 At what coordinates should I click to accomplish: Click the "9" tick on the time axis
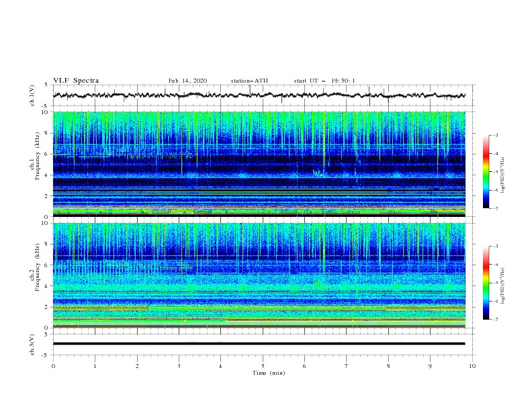click(x=430, y=366)
